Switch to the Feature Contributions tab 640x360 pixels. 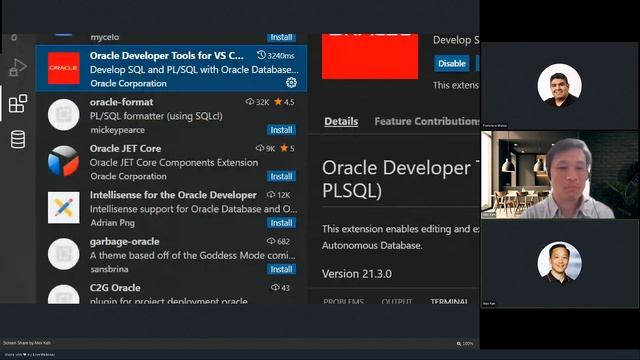tap(427, 121)
